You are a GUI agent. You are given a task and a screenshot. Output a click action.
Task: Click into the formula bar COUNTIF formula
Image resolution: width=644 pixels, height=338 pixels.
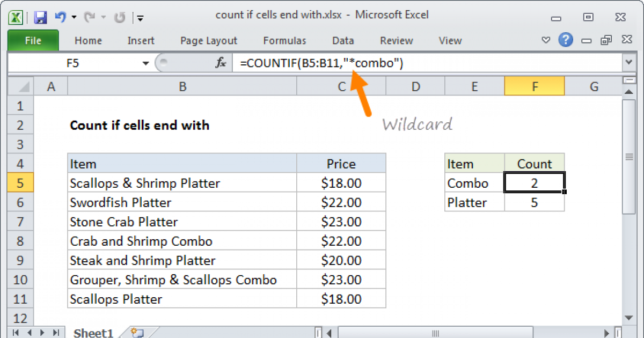coord(427,63)
